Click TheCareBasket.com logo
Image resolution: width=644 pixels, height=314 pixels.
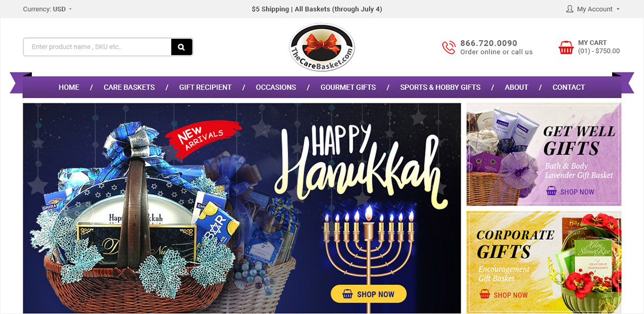[x=322, y=47]
